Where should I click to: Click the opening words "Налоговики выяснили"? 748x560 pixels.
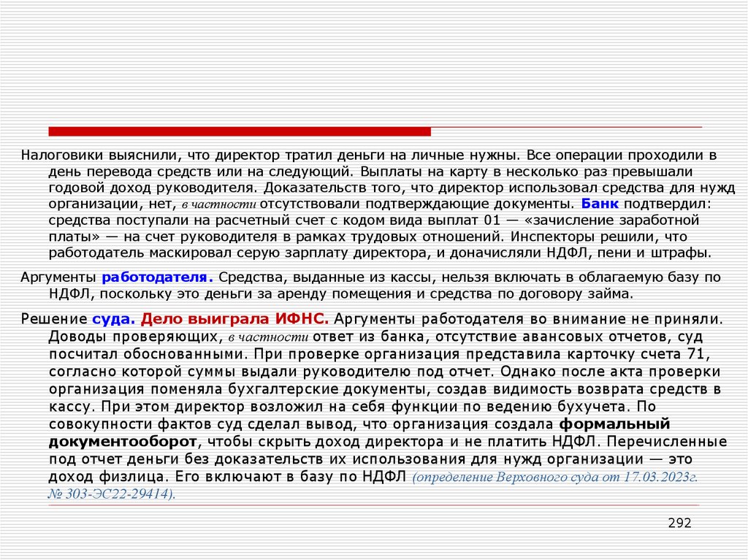[99, 156]
